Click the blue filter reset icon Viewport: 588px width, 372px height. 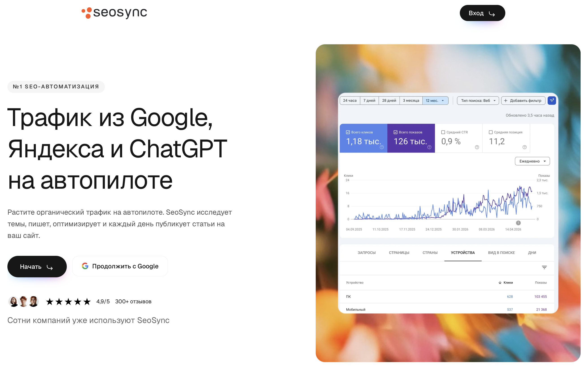552,100
